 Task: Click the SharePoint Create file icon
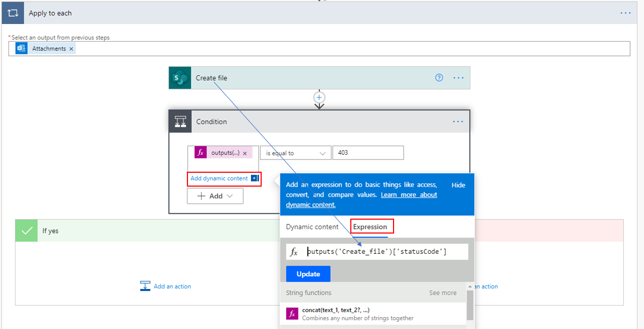(x=180, y=78)
